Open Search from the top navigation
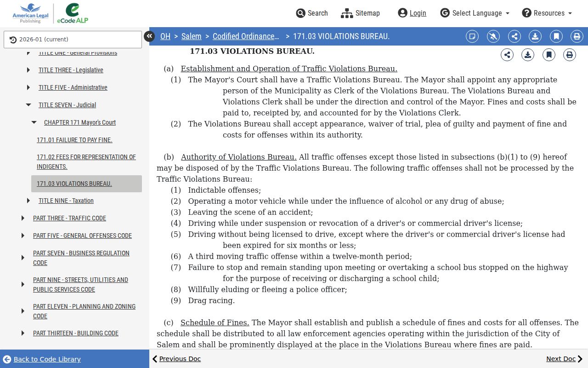This screenshot has height=368, width=588. 312,13
